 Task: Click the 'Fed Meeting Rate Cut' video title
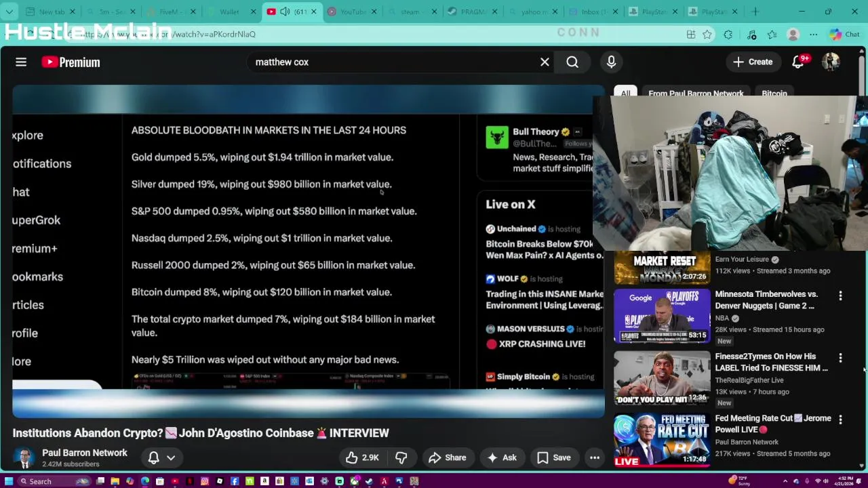pos(773,424)
